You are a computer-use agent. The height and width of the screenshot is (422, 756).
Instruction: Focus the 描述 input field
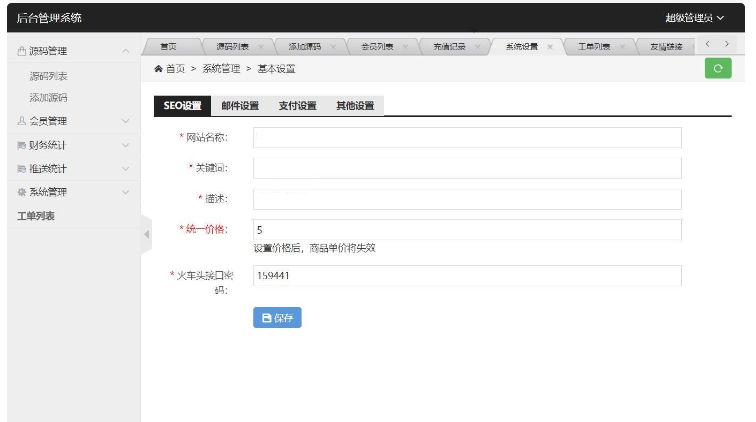(x=467, y=199)
